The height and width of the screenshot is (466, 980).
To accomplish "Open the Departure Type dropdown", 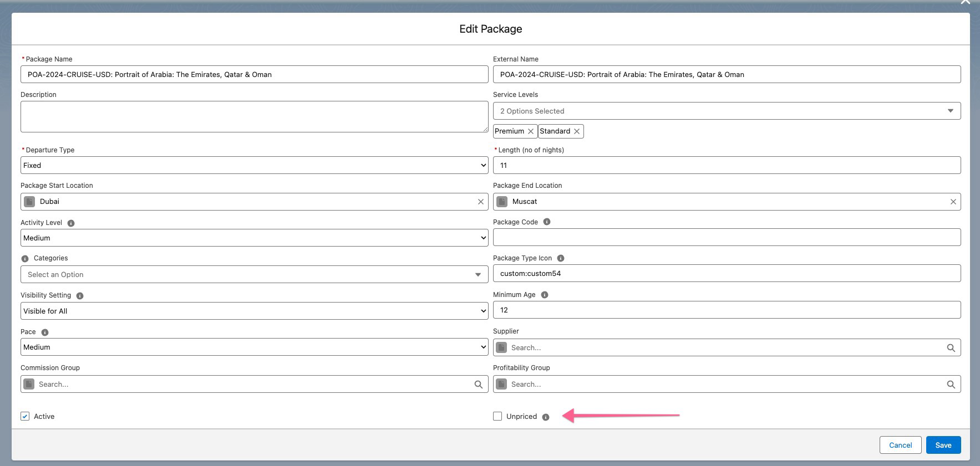I will pos(254,165).
